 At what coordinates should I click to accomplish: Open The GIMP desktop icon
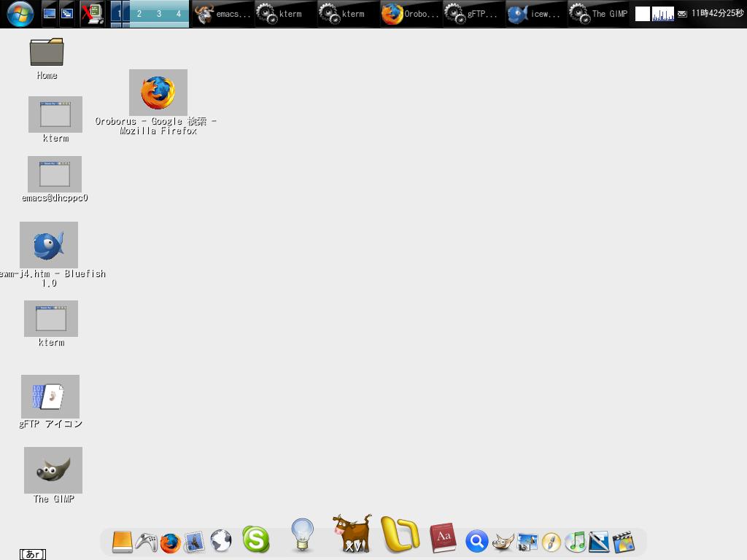point(53,470)
